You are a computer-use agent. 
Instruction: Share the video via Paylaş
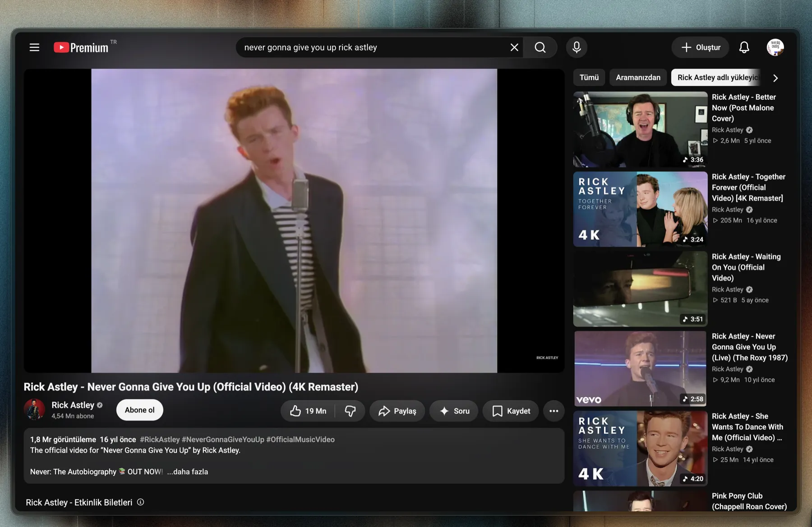397,411
